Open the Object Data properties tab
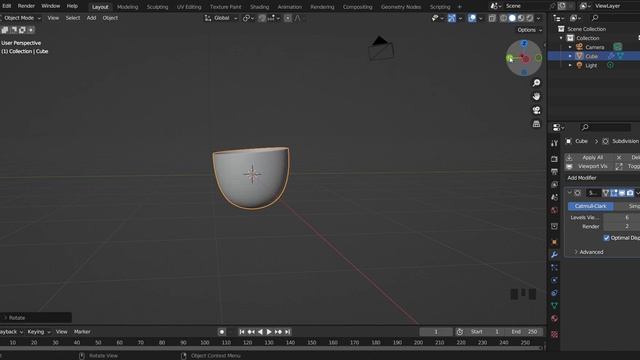Screen dimensions: 640x360 pos(554,305)
